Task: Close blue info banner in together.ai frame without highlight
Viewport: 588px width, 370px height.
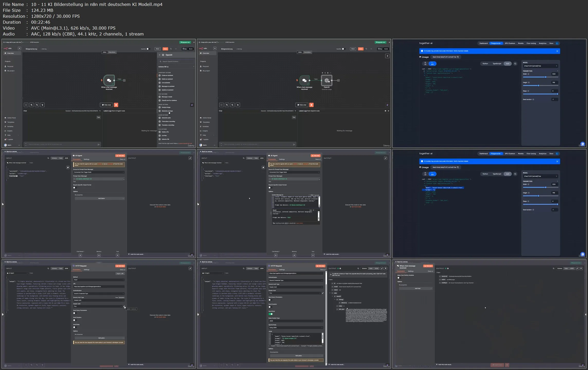Action: 557,51
